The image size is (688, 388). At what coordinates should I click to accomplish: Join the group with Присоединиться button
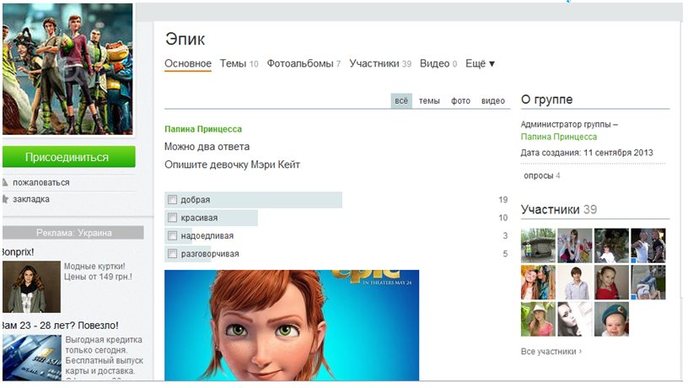pyautogui.click(x=68, y=157)
